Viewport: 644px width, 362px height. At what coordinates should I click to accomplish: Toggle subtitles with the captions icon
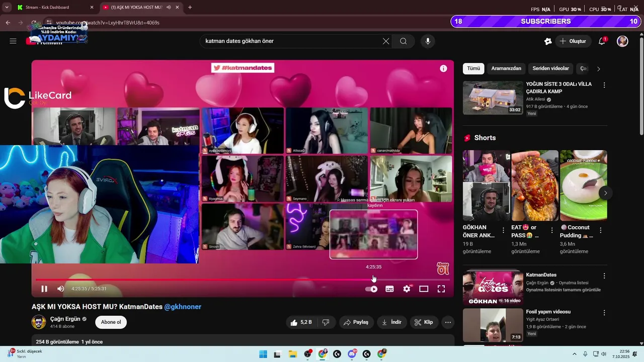pyautogui.click(x=389, y=289)
